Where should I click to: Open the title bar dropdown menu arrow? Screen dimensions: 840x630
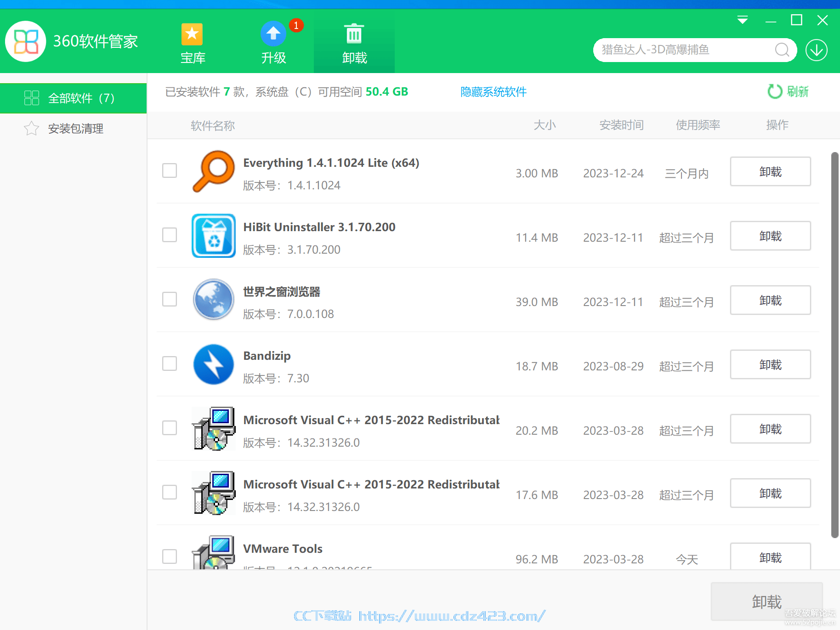coord(743,20)
